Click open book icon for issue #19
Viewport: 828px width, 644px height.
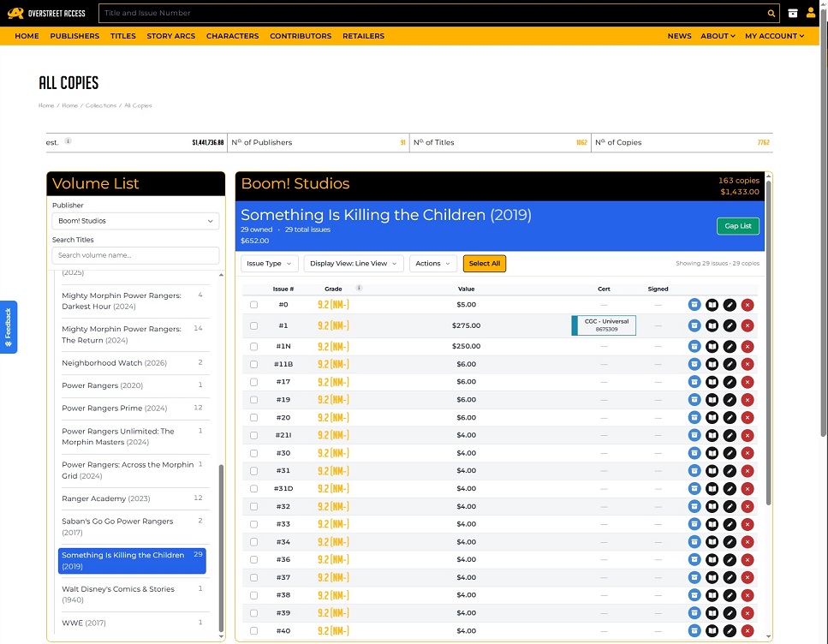712,400
